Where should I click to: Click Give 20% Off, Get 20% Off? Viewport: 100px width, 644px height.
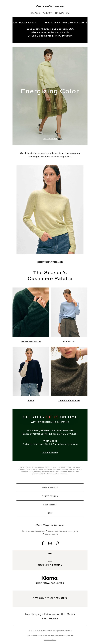click(x=50, y=598)
